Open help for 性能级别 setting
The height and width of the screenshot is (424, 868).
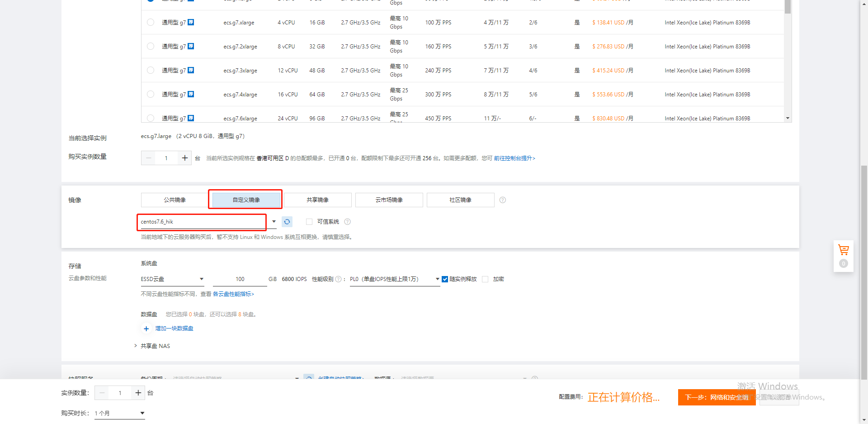tap(338, 279)
